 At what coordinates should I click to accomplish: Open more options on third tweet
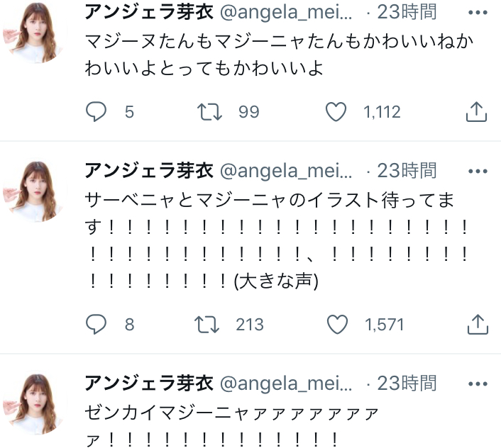pyautogui.click(x=478, y=383)
